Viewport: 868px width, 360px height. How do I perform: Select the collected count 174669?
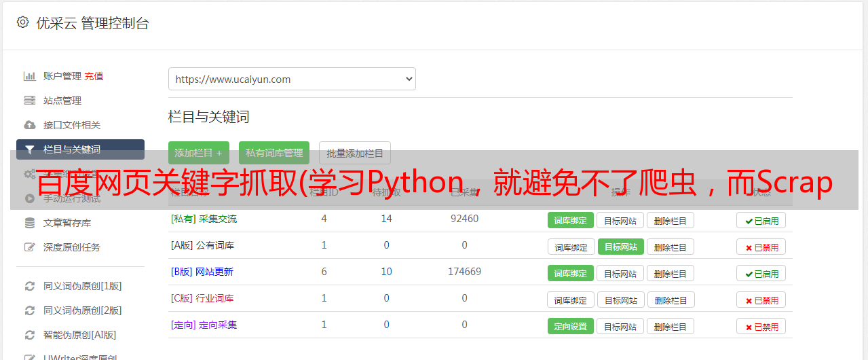(464, 272)
